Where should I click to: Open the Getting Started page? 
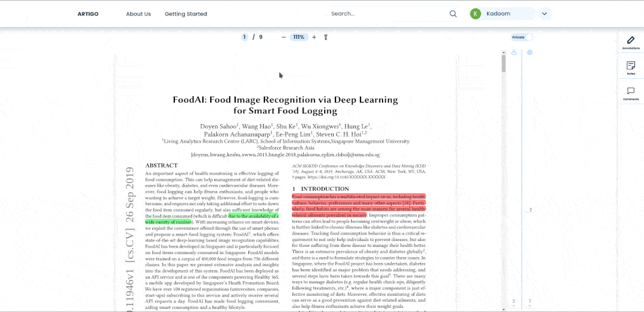[186, 14]
